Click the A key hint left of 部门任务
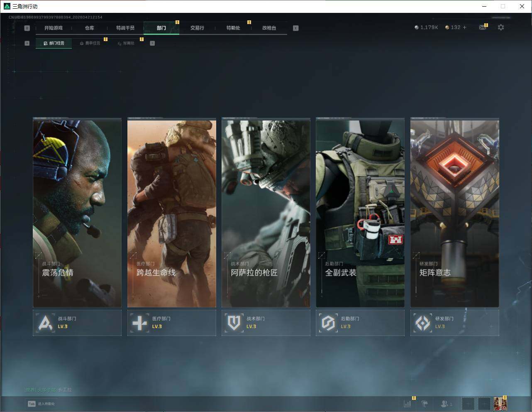This screenshot has width=532, height=412. click(x=27, y=43)
